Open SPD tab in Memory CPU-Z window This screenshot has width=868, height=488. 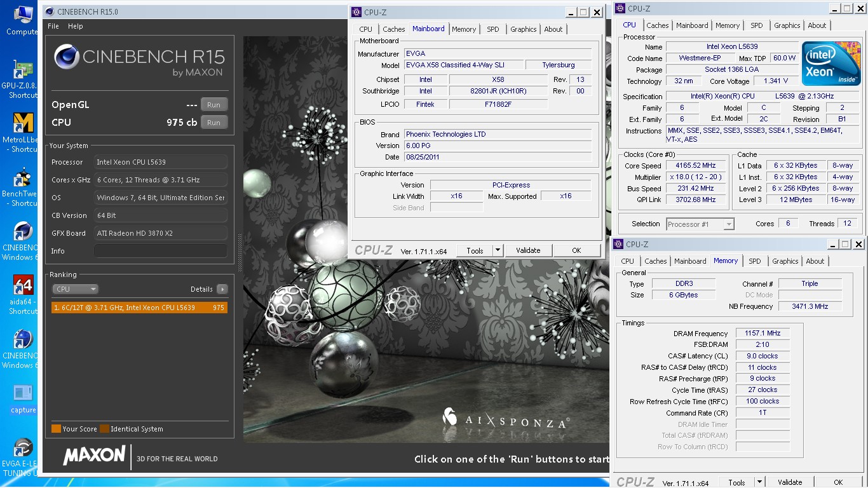(x=755, y=261)
